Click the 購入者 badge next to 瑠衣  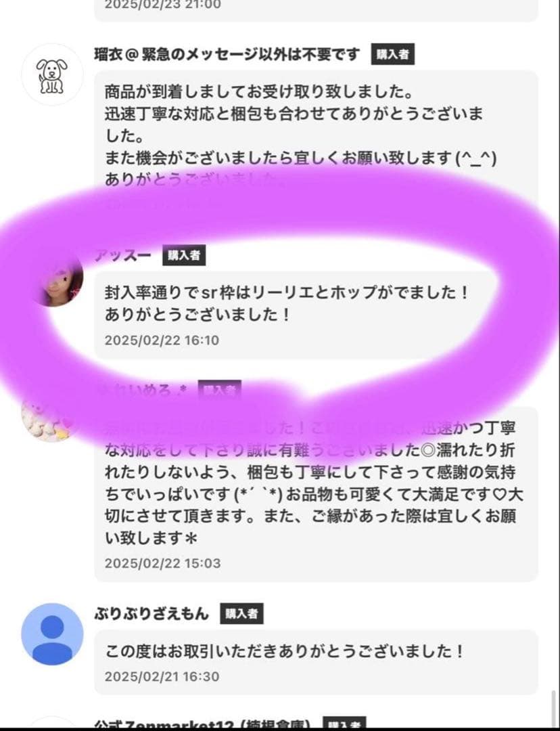[392, 54]
